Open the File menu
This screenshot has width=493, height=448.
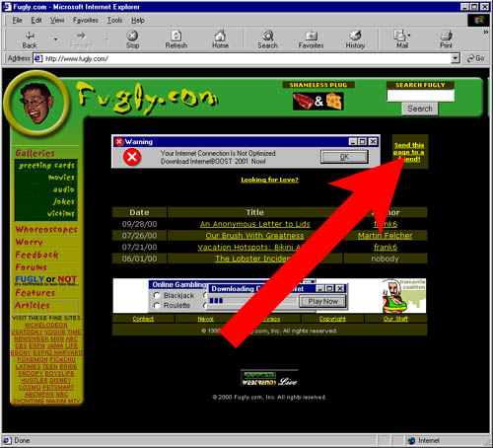tap(17, 21)
